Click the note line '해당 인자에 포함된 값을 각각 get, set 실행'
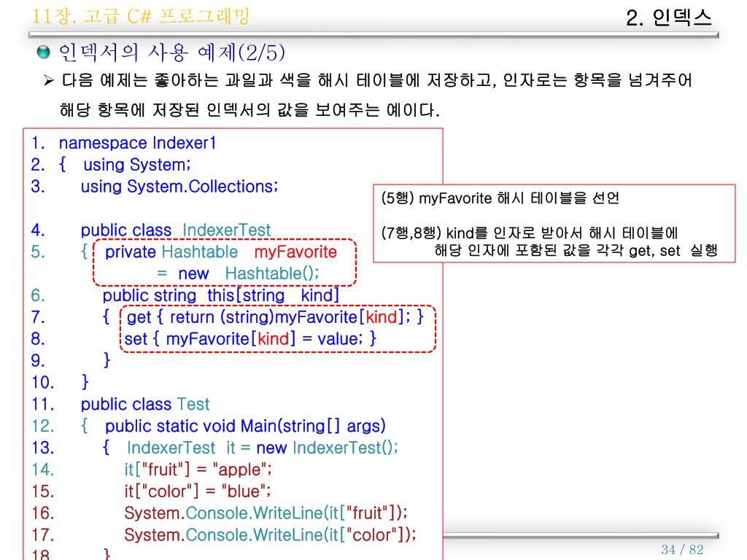This screenshot has width=747, height=560. click(576, 250)
